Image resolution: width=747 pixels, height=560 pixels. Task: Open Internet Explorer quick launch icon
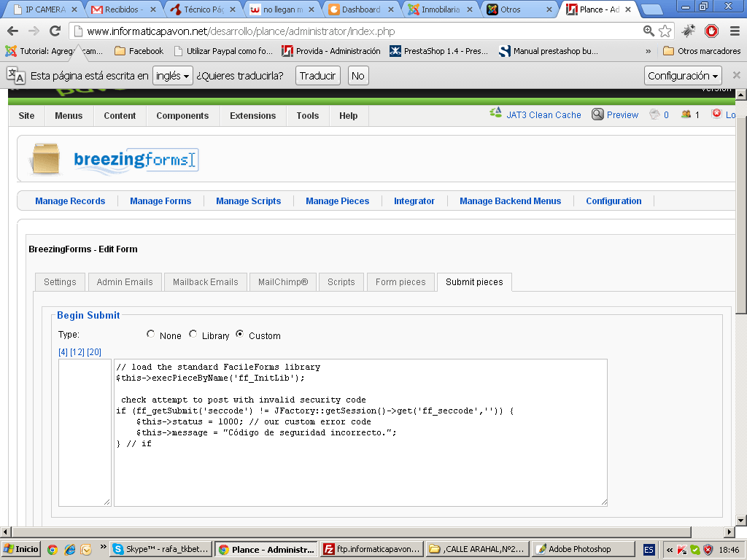69,550
